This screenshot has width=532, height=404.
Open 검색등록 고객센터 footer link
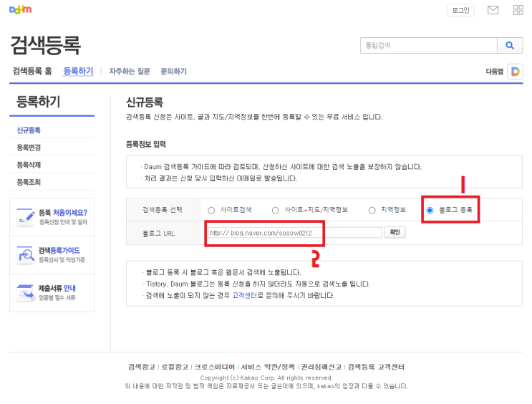pos(377,367)
